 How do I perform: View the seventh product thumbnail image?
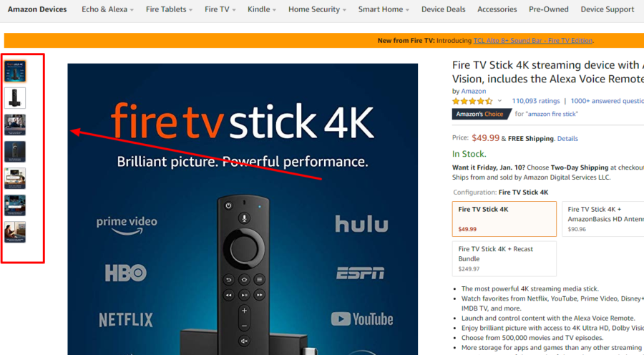(15, 232)
